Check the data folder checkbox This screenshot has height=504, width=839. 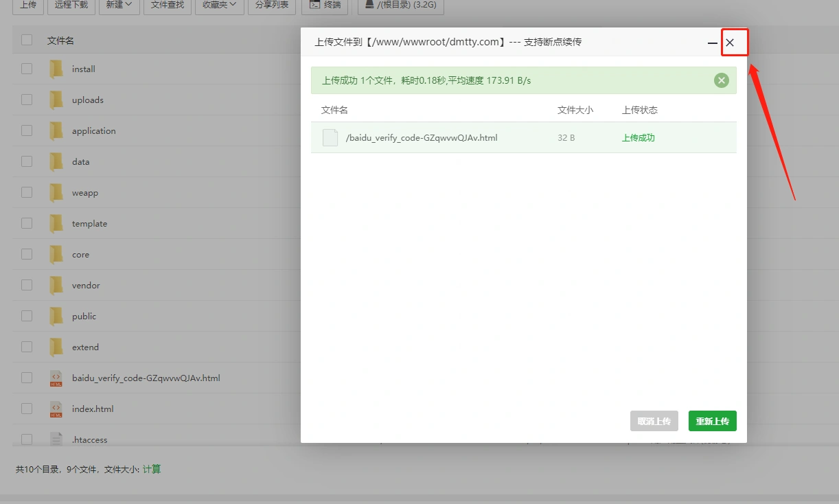click(x=27, y=161)
